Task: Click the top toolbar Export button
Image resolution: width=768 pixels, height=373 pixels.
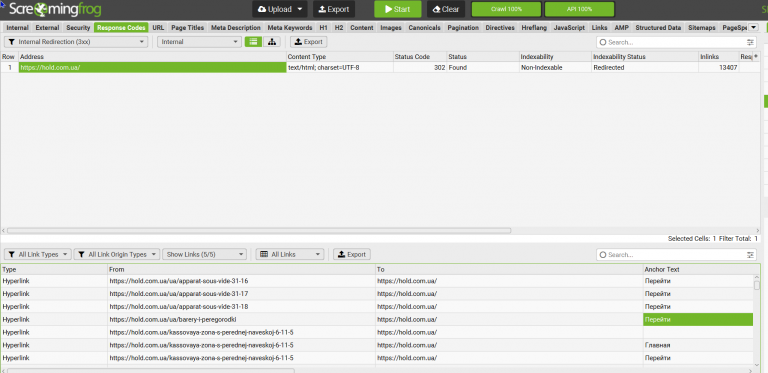Action: tap(334, 9)
